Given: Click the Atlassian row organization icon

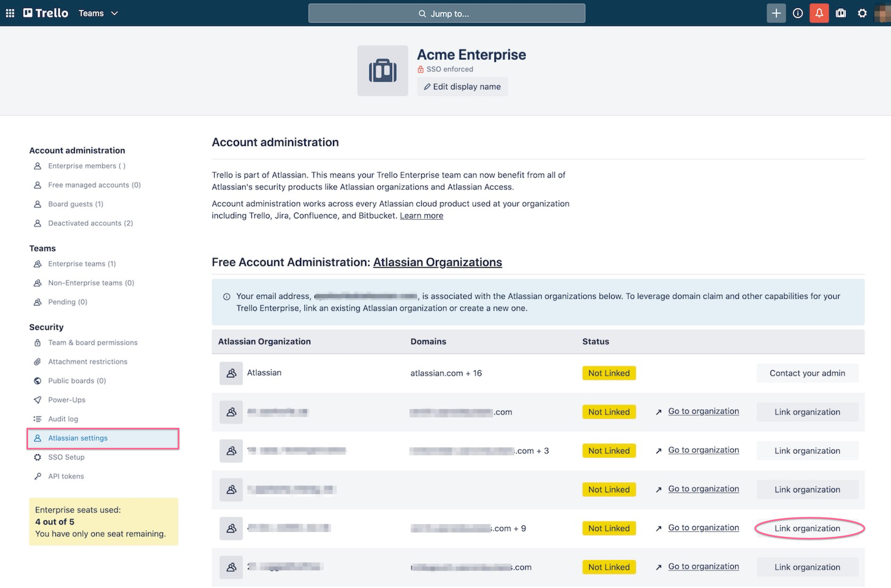Looking at the screenshot, I should click(231, 373).
